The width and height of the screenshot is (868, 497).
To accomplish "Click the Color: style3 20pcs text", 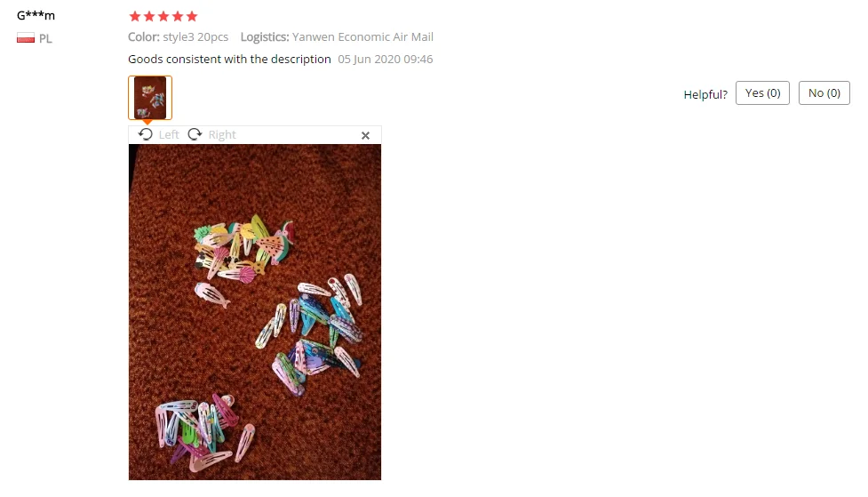I will [179, 37].
